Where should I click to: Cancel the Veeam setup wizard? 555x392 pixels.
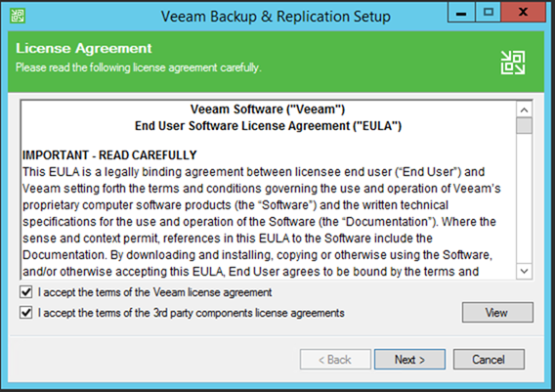tap(489, 360)
